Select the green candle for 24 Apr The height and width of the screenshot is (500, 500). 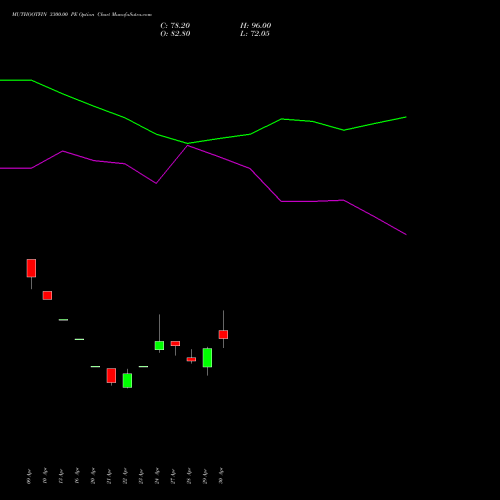pyautogui.click(x=159, y=345)
